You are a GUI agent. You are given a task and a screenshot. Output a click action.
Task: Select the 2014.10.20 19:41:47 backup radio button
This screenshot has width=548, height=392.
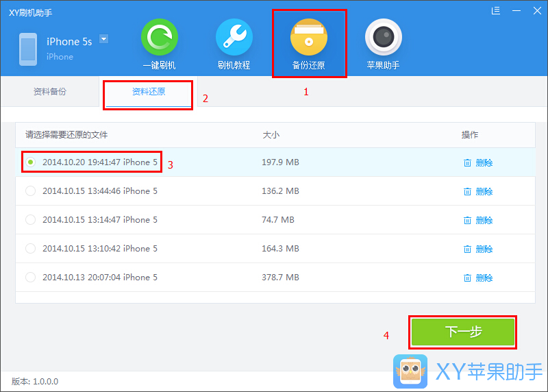(x=31, y=162)
